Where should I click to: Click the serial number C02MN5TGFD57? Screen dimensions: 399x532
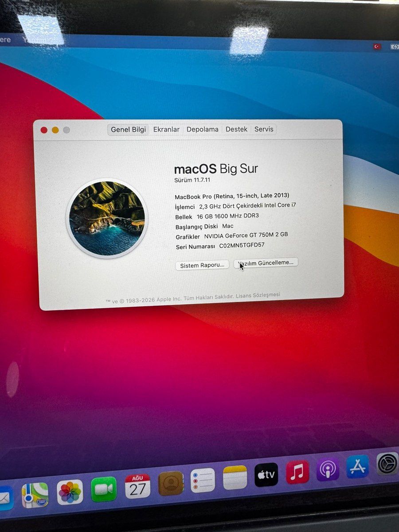click(242, 245)
